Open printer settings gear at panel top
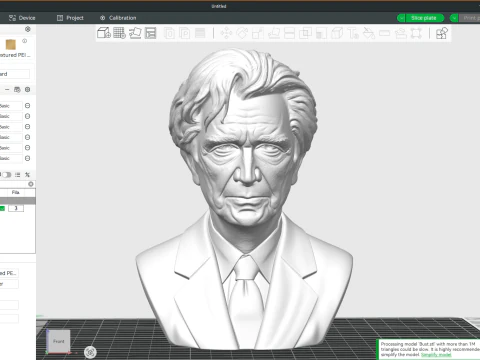 coord(28,29)
